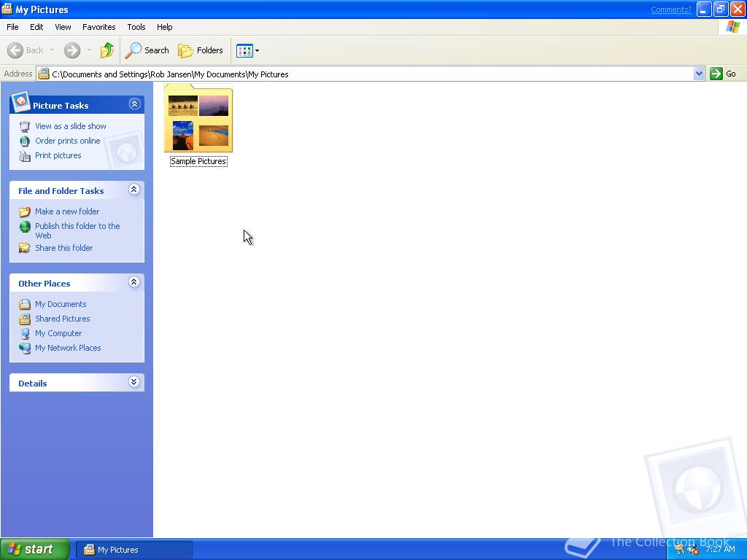
Task: Click the My Pictures title bar icon
Action: 7,9
